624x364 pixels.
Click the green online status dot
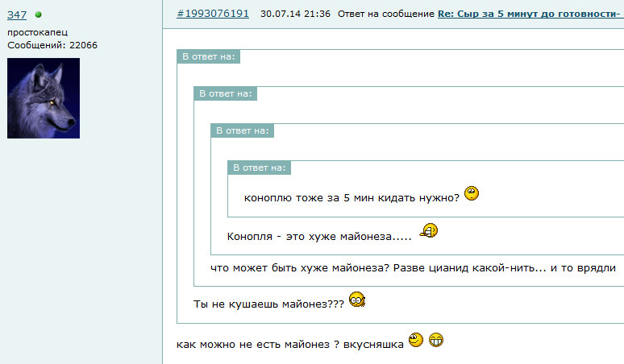38,14
